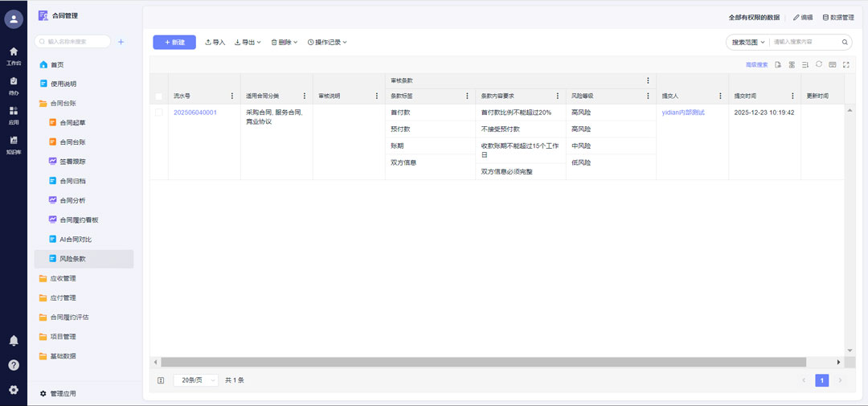The width and height of the screenshot is (868, 406).
Task: Expand the 应收管理 folder in sidebar
Action: coord(63,278)
